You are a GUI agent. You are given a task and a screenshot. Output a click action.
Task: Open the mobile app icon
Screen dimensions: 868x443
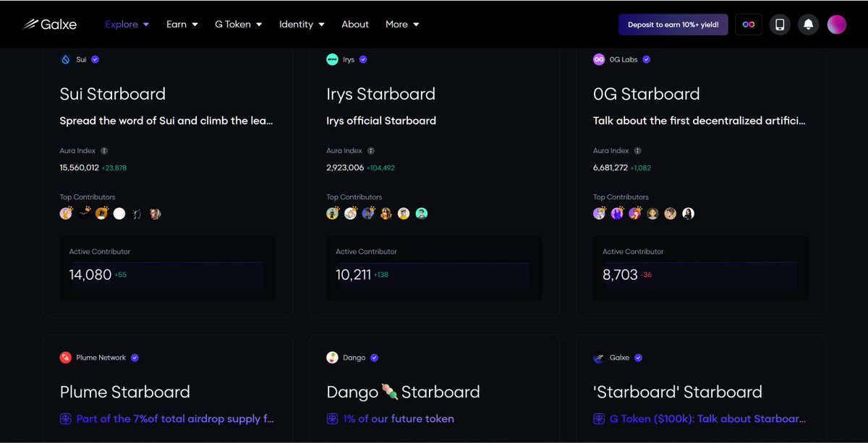(780, 25)
